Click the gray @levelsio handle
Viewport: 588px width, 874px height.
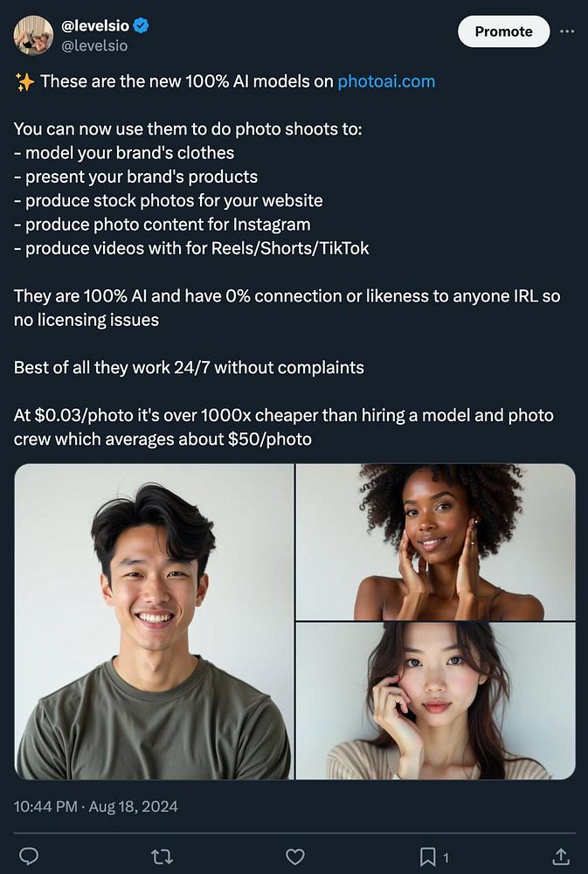click(x=94, y=45)
